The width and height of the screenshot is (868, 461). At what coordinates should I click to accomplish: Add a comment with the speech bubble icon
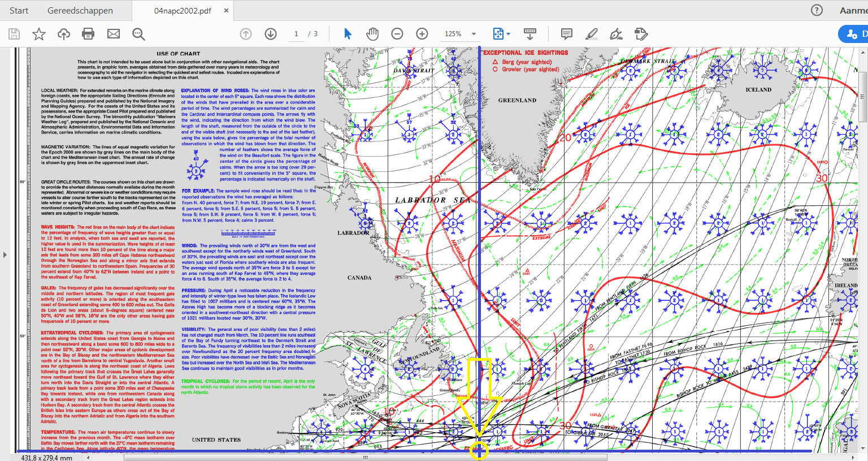click(566, 34)
